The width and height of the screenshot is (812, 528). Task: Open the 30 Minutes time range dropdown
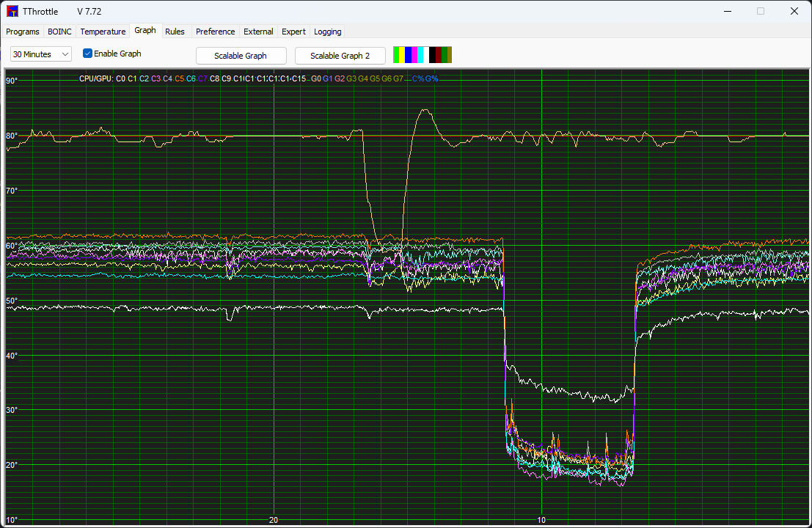click(x=41, y=54)
